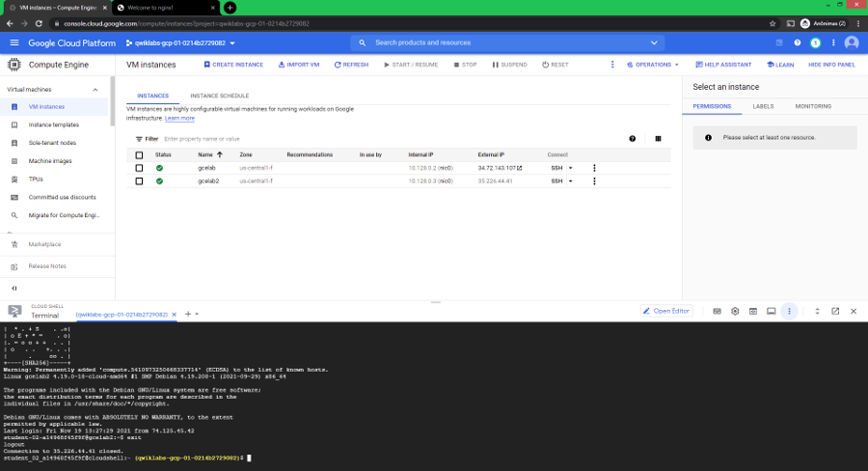
Task: Open external IP 34.72.143.107 link
Action: tap(500, 169)
